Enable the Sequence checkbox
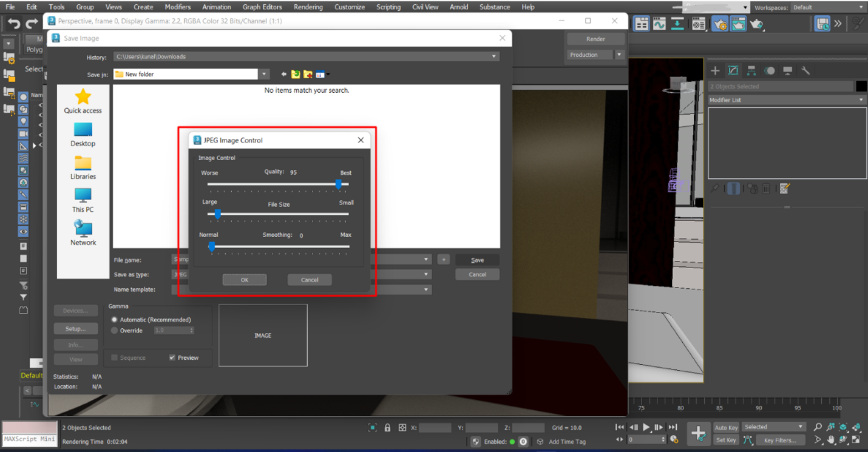 tap(114, 357)
